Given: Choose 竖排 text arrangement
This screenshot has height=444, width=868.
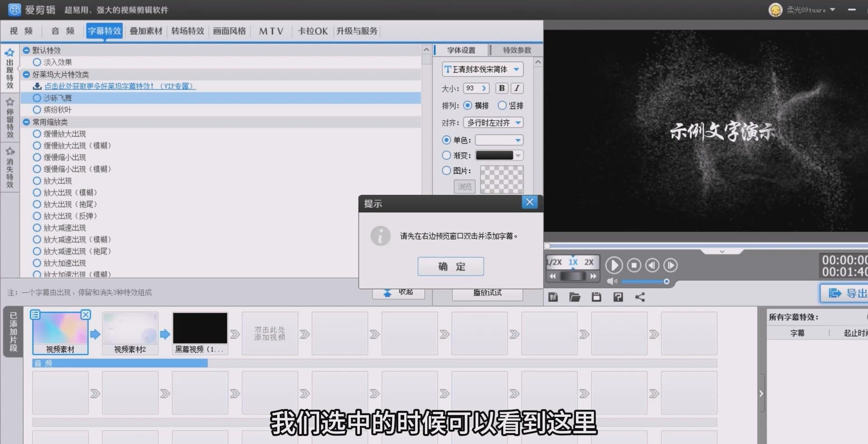Looking at the screenshot, I should pos(502,105).
